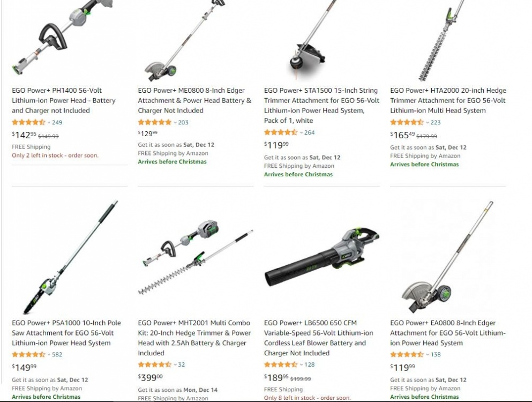The width and height of the screenshot is (532, 402).
Task: Expand rating chevron beside 203 reviews
Action: (175, 123)
